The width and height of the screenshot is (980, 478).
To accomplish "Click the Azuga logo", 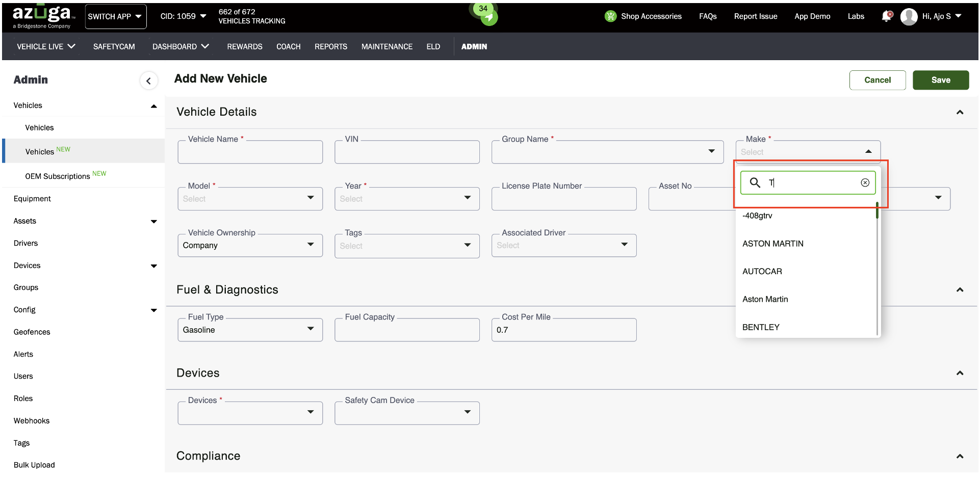I will pyautogui.click(x=43, y=16).
